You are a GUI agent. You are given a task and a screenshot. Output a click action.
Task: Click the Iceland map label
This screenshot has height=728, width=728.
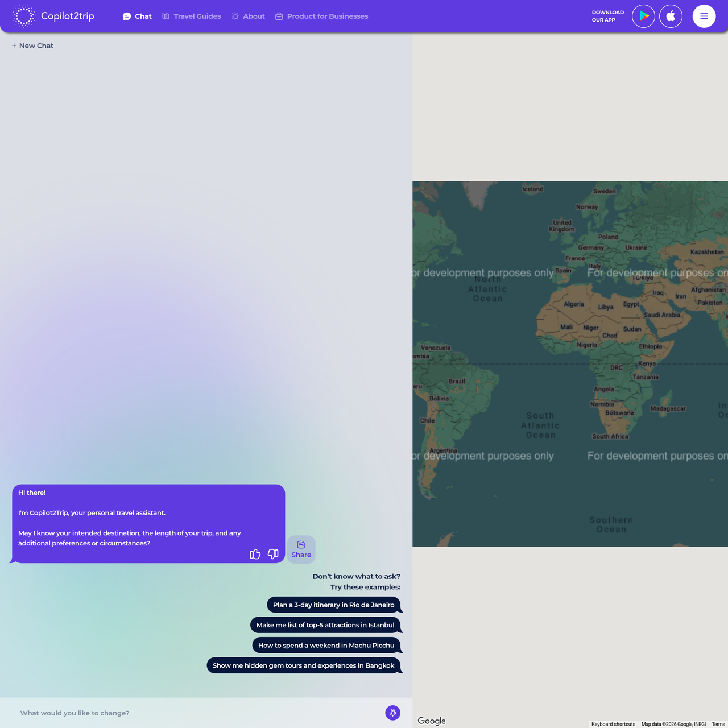[x=533, y=189]
